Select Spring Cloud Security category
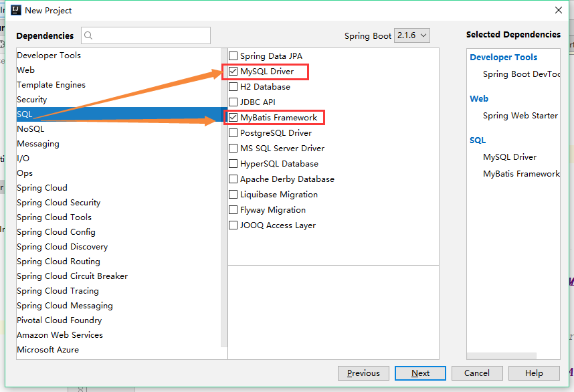 click(x=118, y=203)
